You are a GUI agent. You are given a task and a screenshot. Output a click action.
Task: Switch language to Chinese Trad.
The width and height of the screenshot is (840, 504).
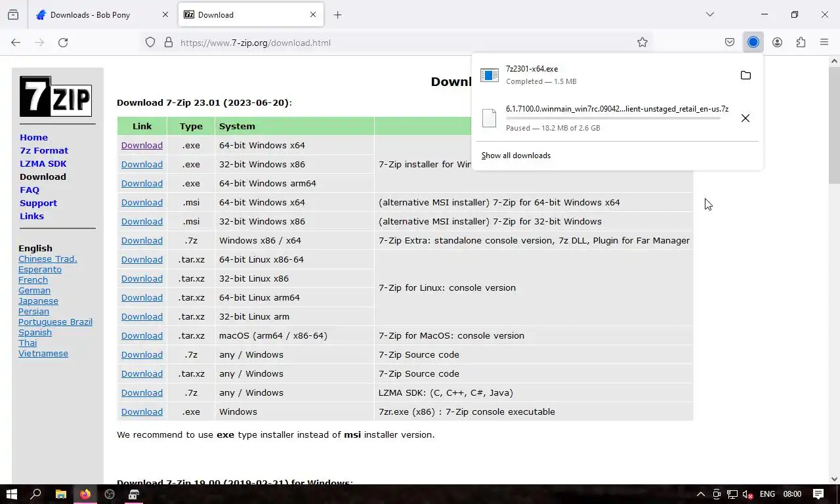click(48, 259)
